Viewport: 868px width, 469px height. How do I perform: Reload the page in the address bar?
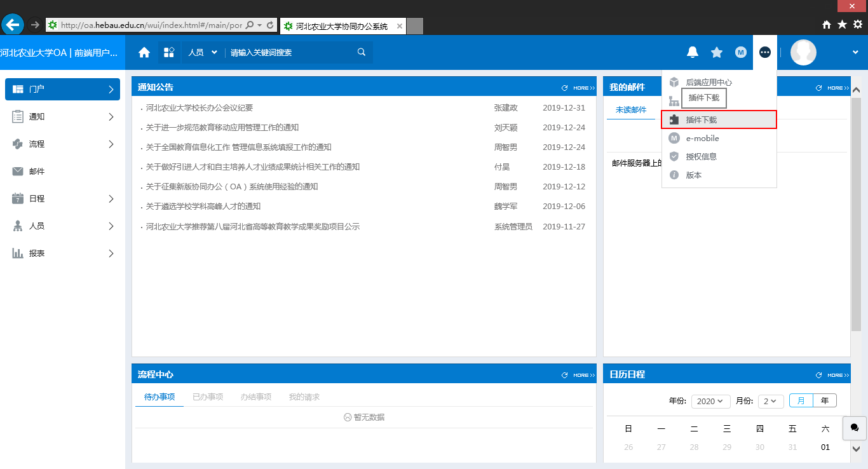(x=270, y=25)
